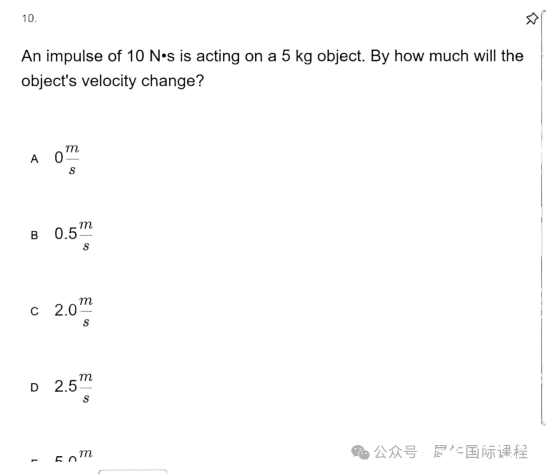Click '10 N•s' in the question text
The width and height of the screenshot is (546, 474).
(151, 56)
